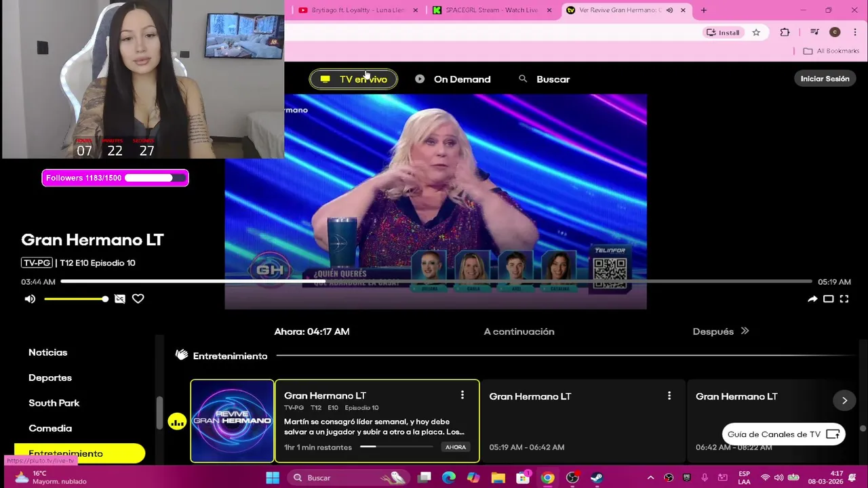Click Después to jump the guide forward
The image size is (868, 488).
point(721,331)
